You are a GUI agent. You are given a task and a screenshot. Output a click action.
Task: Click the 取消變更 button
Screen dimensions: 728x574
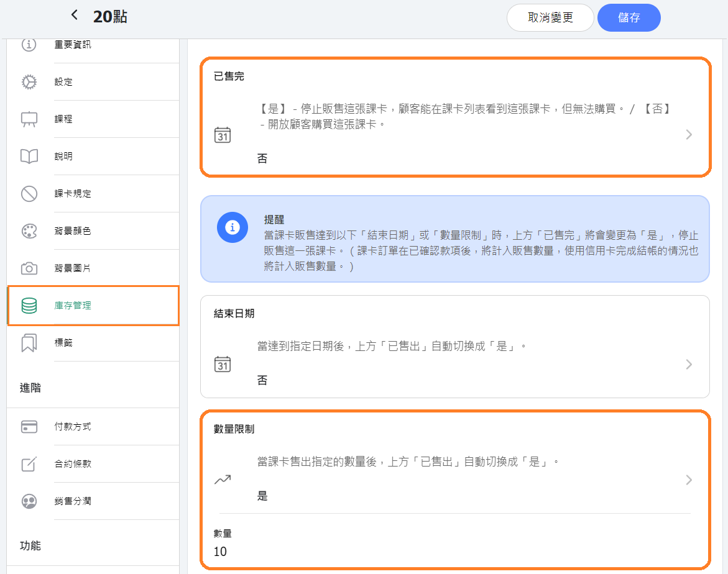(x=550, y=18)
